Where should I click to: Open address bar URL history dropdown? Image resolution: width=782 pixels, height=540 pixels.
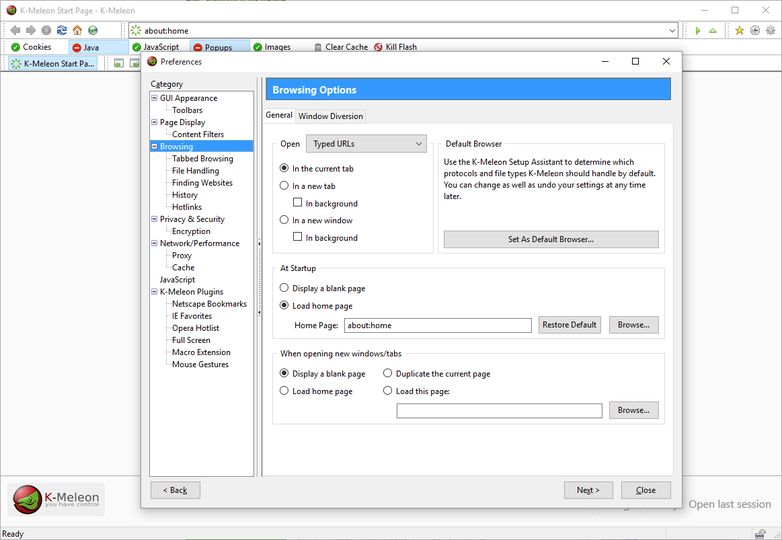point(672,31)
